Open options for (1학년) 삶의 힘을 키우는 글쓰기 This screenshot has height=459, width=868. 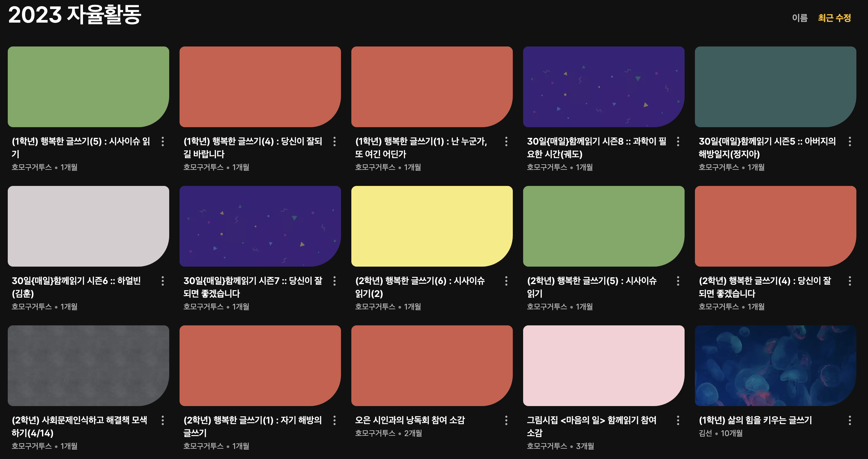[850, 420]
